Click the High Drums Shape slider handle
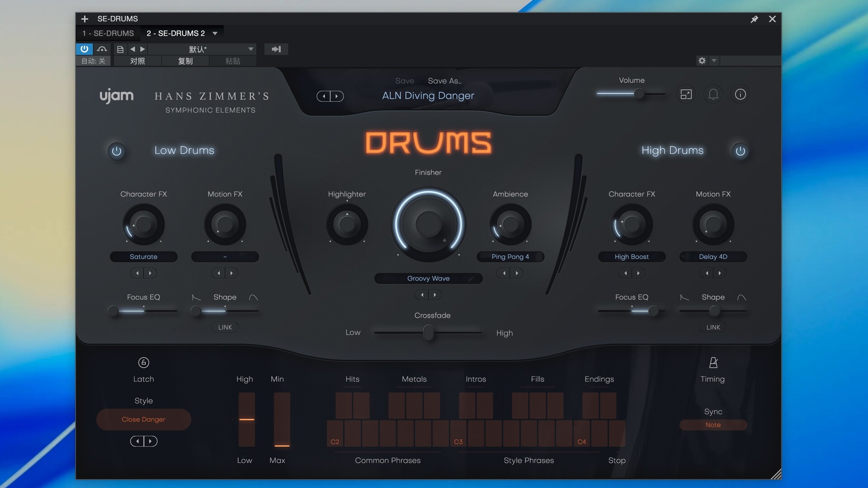Image resolution: width=868 pixels, height=488 pixels. click(714, 311)
